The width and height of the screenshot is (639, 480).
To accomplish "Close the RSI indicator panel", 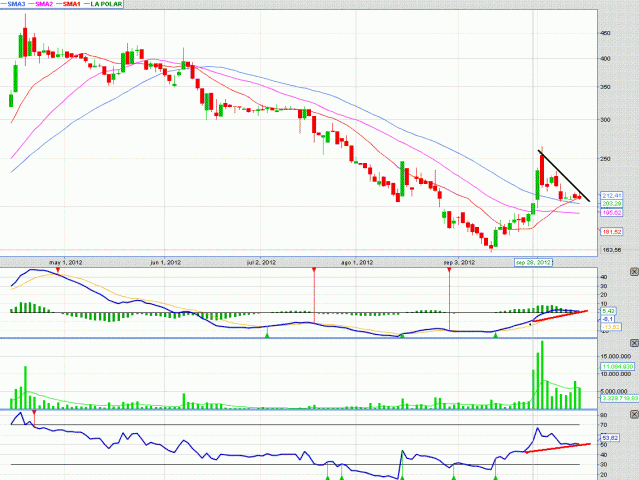I will (632, 413).
